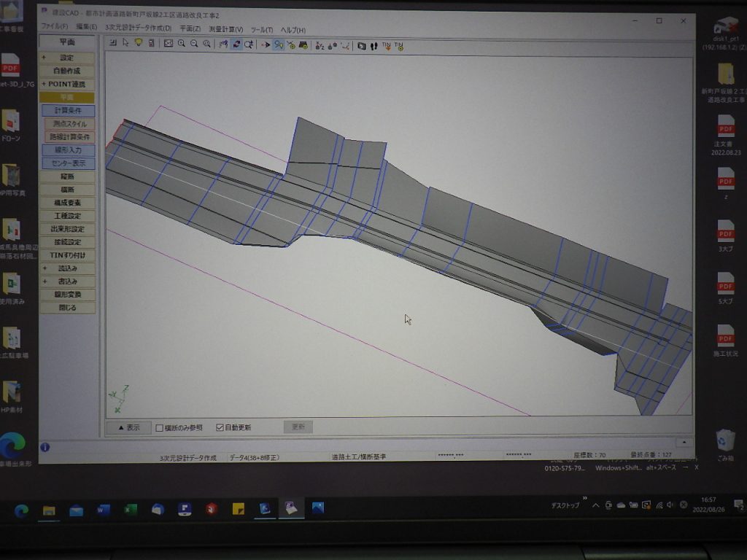Viewport: 747px width, 560px height.
Task: Open the 3次元設計データ作成(D) menu
Action: tap(138, 28)
